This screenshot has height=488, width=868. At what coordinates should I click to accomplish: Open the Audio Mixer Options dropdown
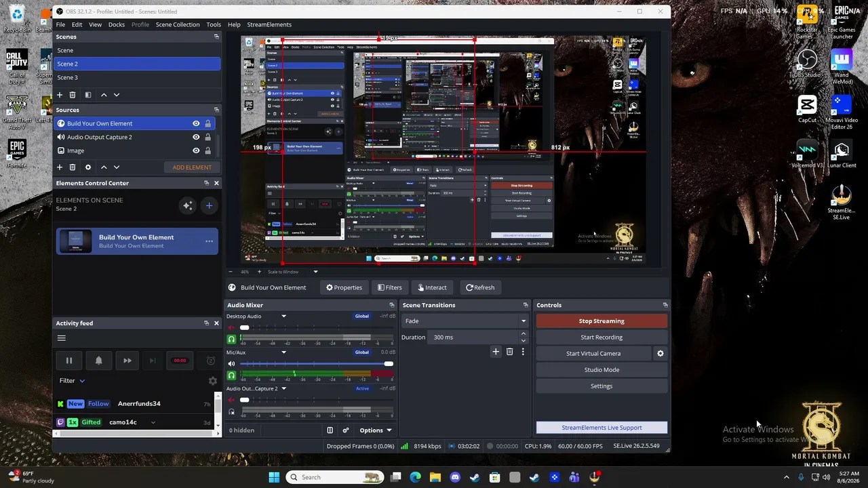(x=376, y=430)
